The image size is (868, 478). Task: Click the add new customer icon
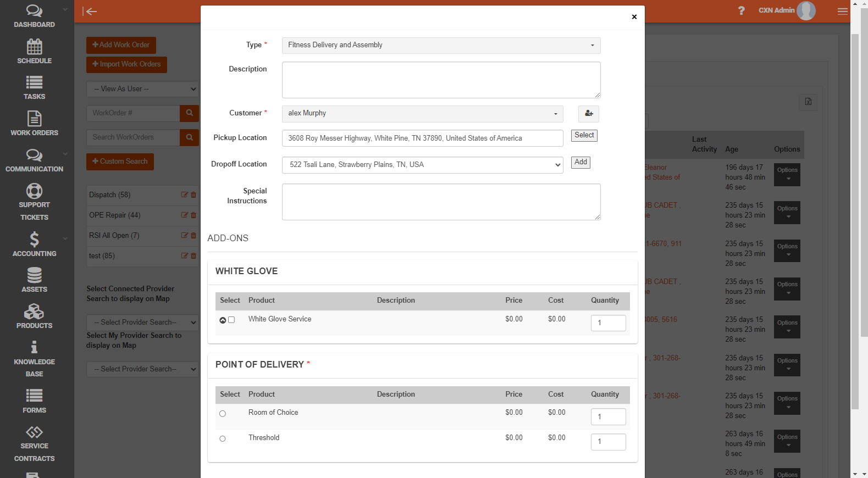[x=588, y=114]
